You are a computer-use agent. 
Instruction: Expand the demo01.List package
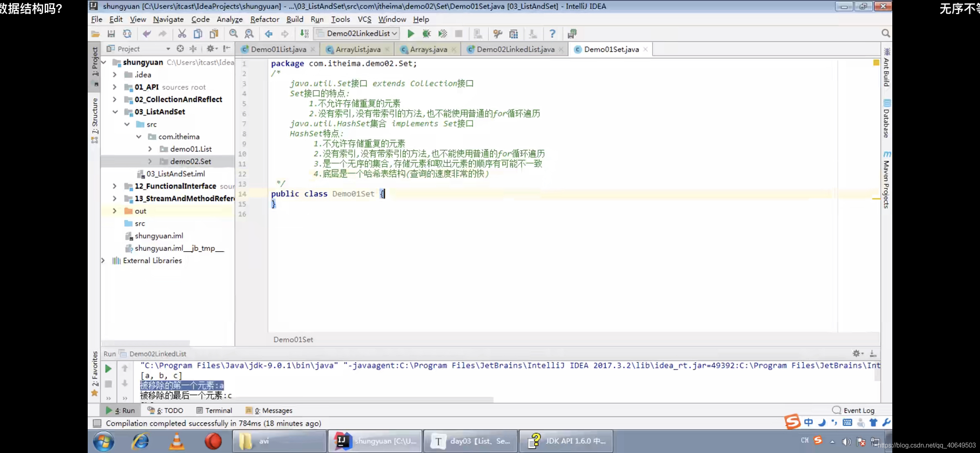pyautogui.click(x=150, y=149)
